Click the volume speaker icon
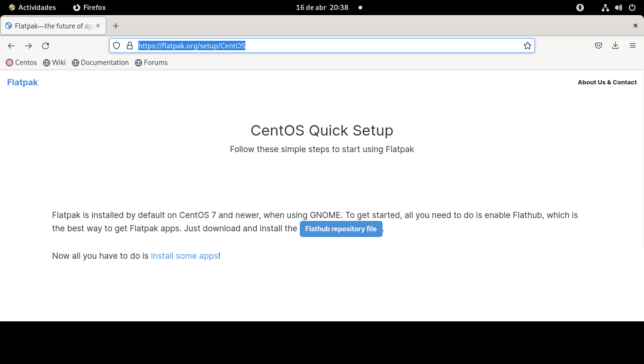 [618, 8]
